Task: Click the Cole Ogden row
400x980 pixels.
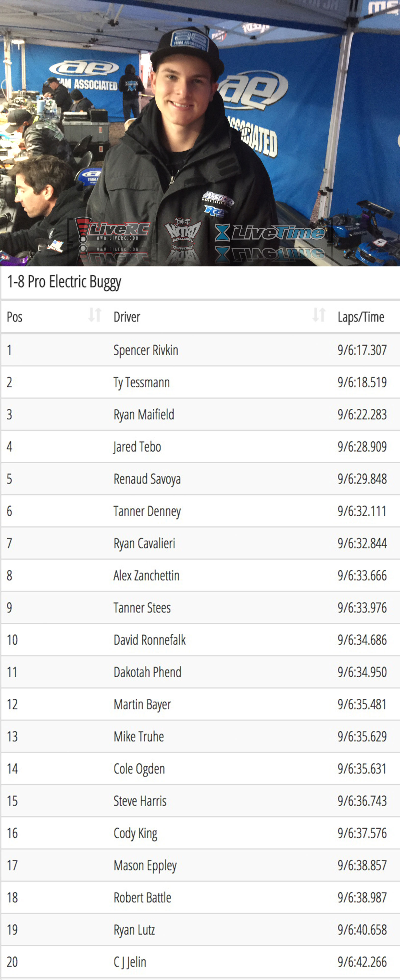Action: tap(200, 769)
